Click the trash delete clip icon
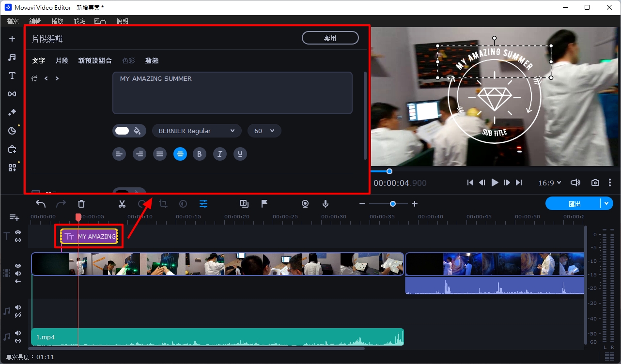This screenshot has width=621, height=364. pos(81,204)
